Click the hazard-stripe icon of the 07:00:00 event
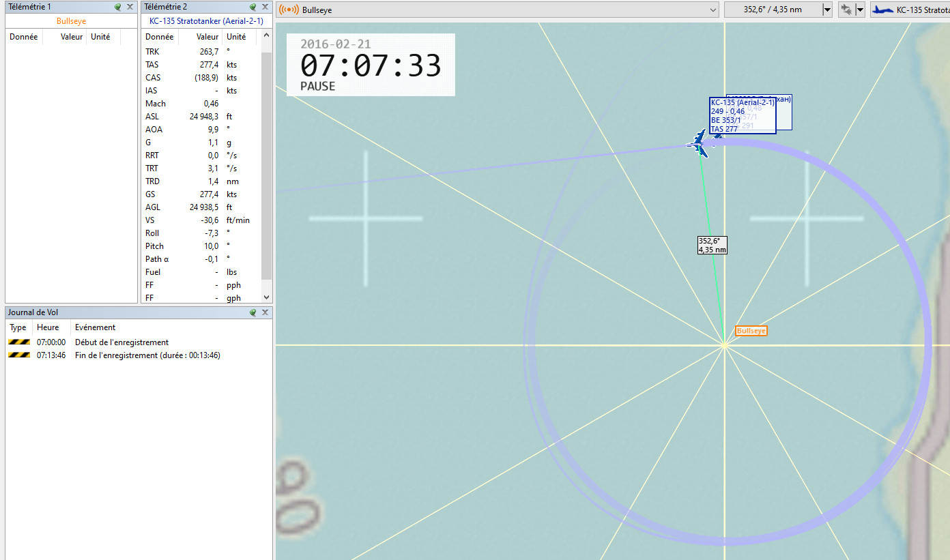 (x=18, y=342)
